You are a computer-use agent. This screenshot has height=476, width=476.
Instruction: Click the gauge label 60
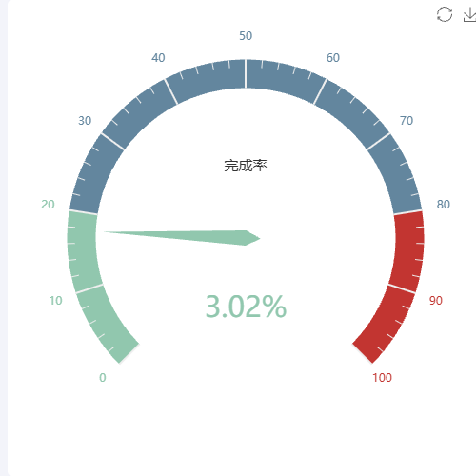(x=333, y=58)
